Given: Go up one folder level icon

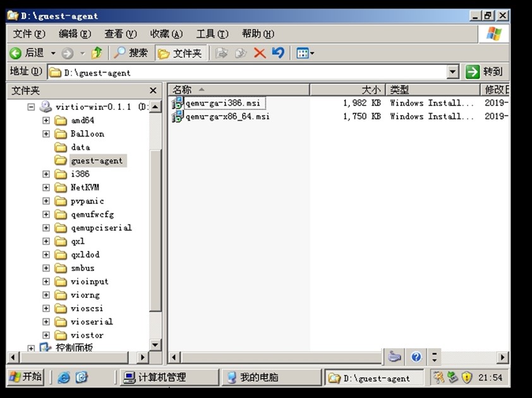Looking at the screenshot, I should coord(97,53).
